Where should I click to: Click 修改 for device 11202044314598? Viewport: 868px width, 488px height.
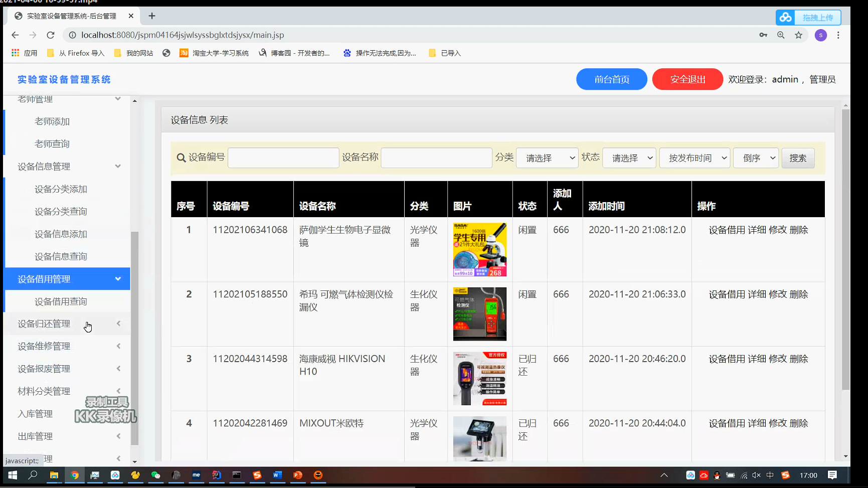coord(778,359)
